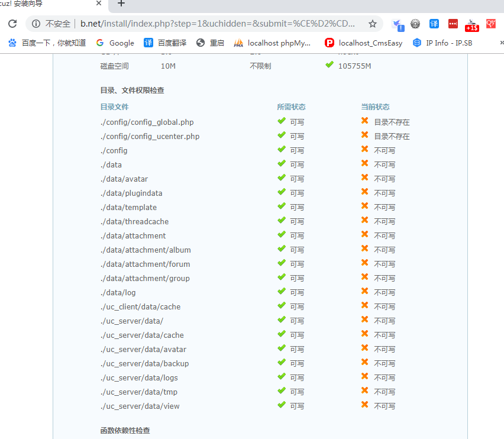The width and height of the screenshot is (504, 439).
Task: Click the address bar URL field
Action: (x=219, y=24)
